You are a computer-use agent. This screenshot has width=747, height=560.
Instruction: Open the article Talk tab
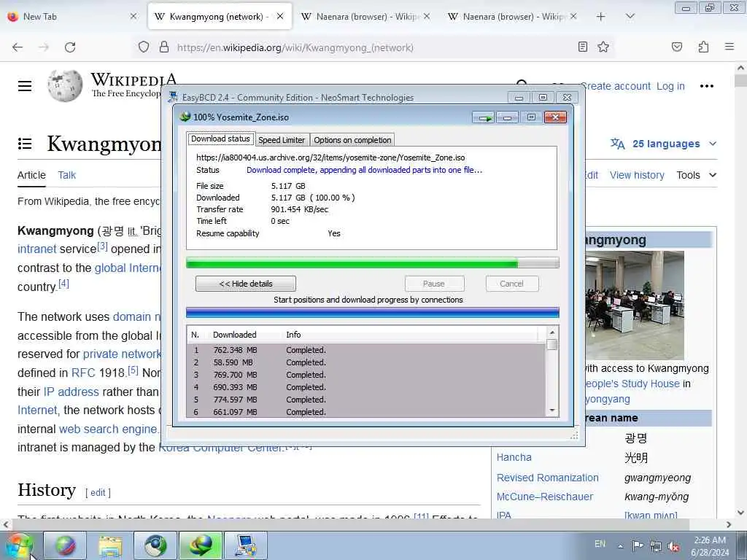pos(66,175)
